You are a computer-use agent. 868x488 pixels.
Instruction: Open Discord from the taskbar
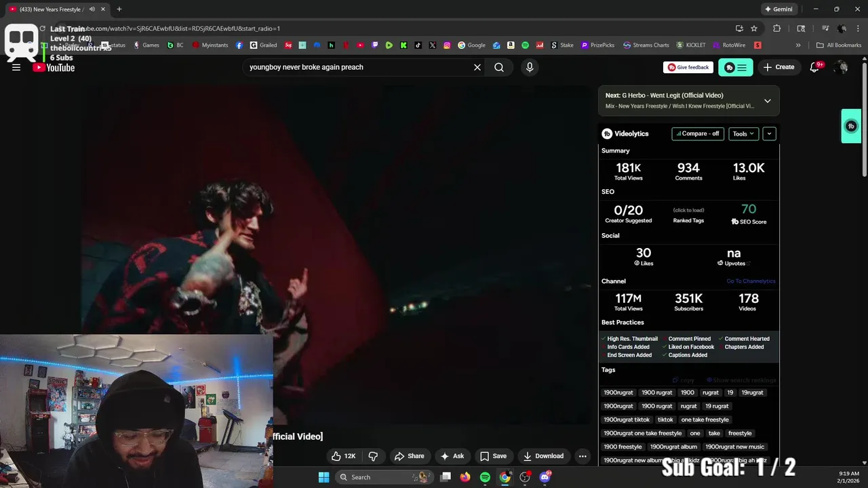coord(545,477)
